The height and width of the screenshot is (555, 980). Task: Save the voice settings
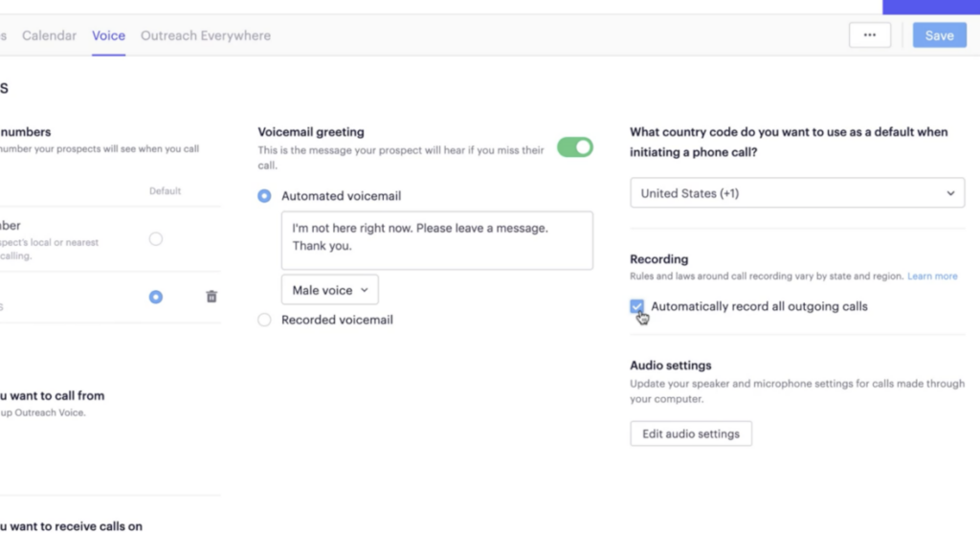coord(940,35)
